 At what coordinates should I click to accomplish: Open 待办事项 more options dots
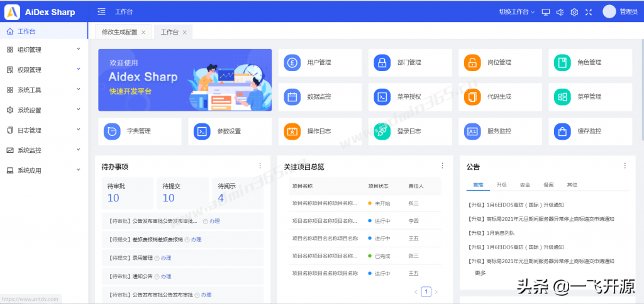(x=260, y=166)
